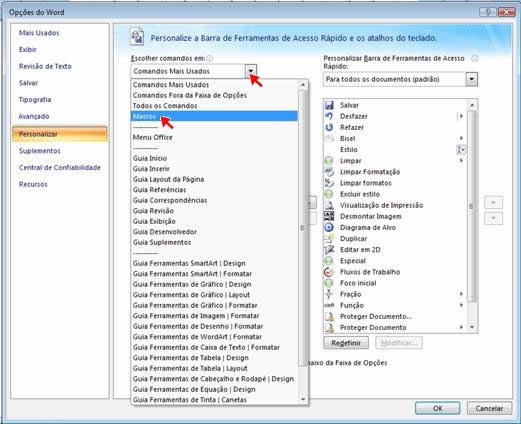Click the Editar em 2D icon
This screenshot has height=424, width=521.
pyautogui.click(x=329, y=250)
